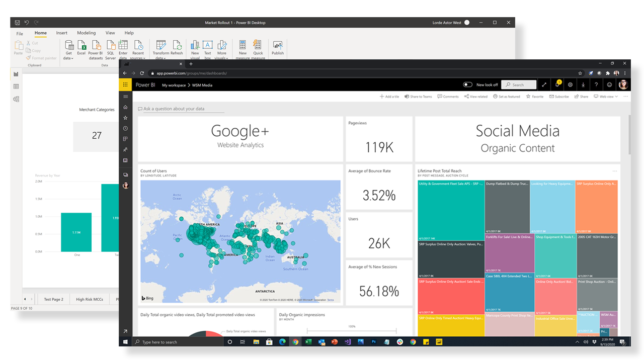Expand navigation pane arrow at sidebar bottom

125,331
